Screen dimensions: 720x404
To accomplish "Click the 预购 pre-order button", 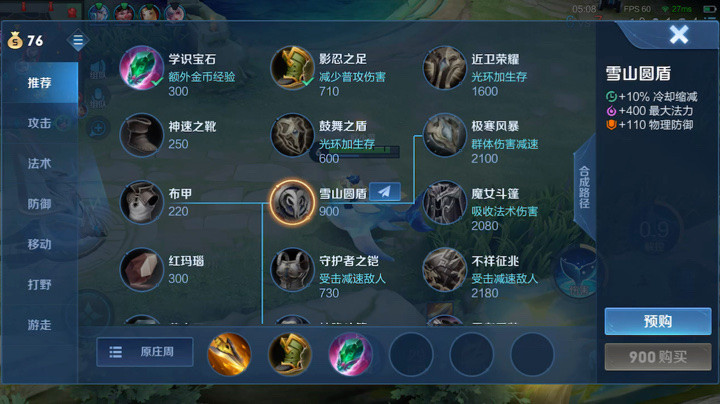I will (x=658, y=321).
